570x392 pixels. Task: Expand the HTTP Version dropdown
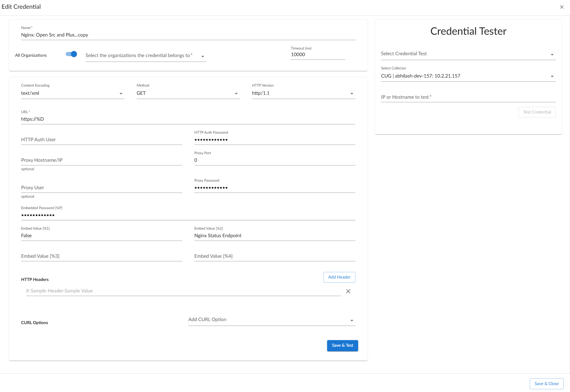pos(303,93)
